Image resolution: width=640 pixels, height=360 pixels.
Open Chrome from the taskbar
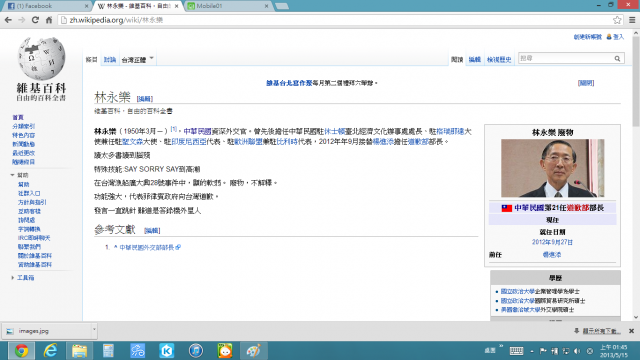click(x=21, y=351)
